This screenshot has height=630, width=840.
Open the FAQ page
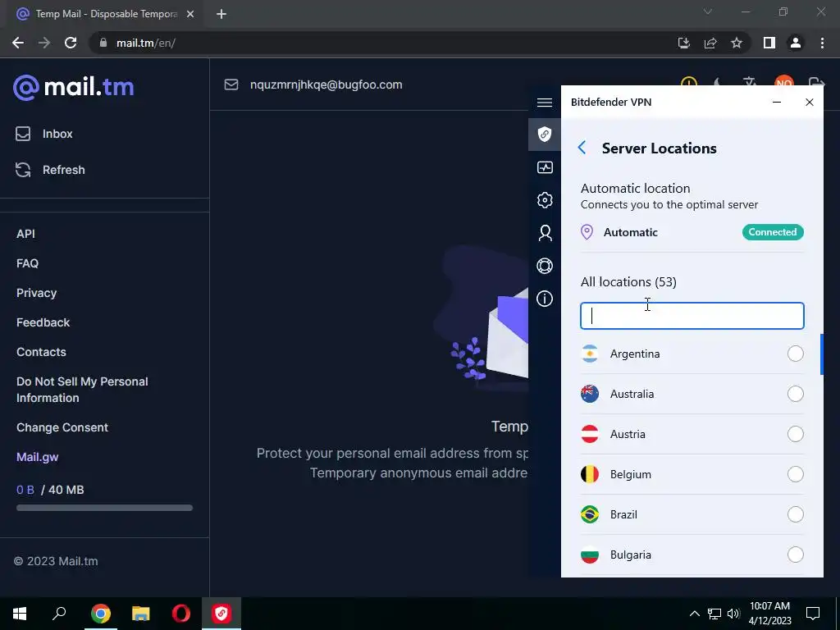(x=27, y=263)
